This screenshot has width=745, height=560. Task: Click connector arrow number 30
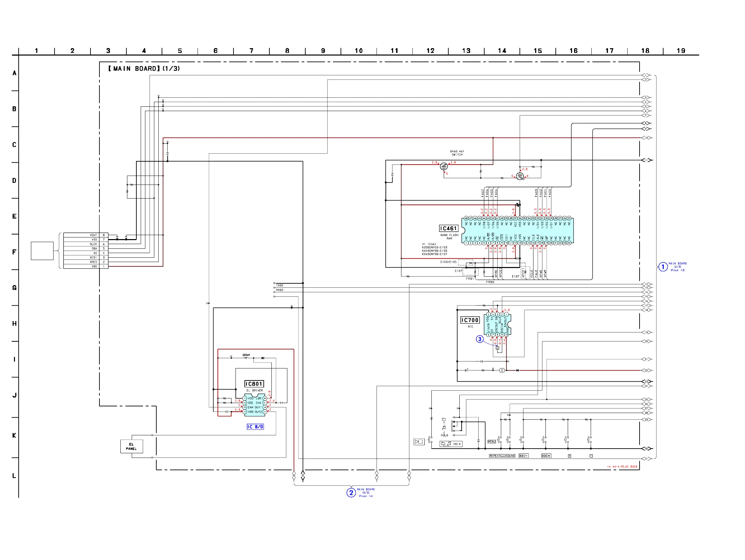[646, 449]
